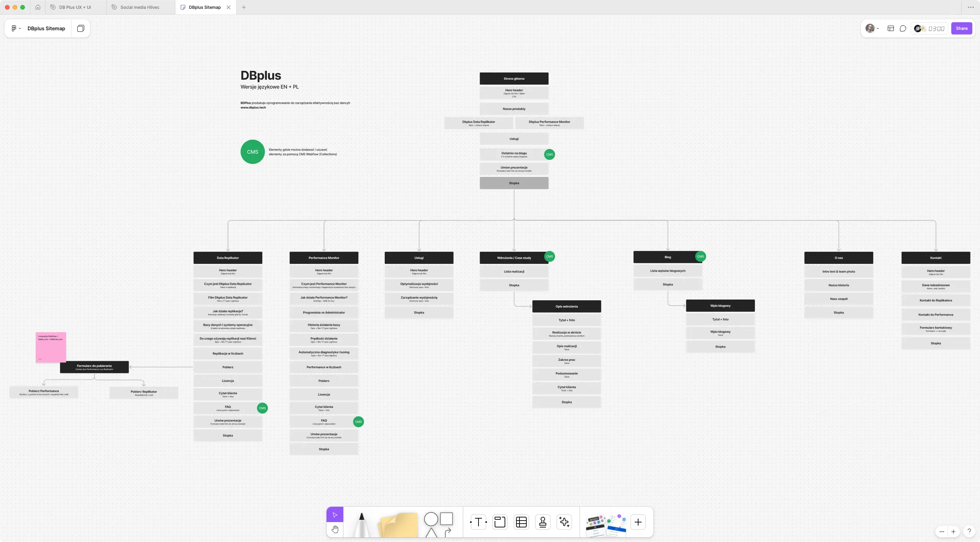This screenshot has width=980, height=542.
Task: Select the Nasze produkty box
Action: point(514,109)
